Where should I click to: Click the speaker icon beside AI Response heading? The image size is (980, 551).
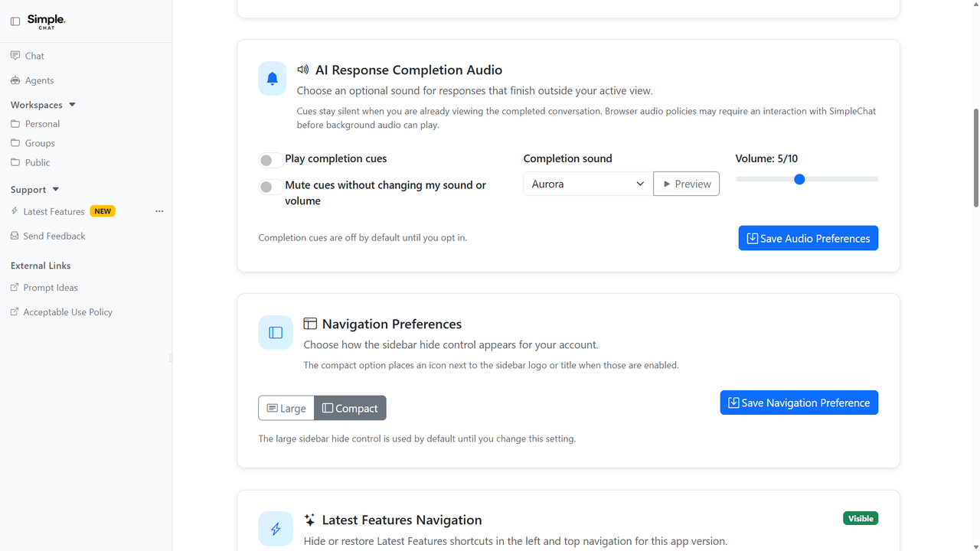[x=303, y=70]
